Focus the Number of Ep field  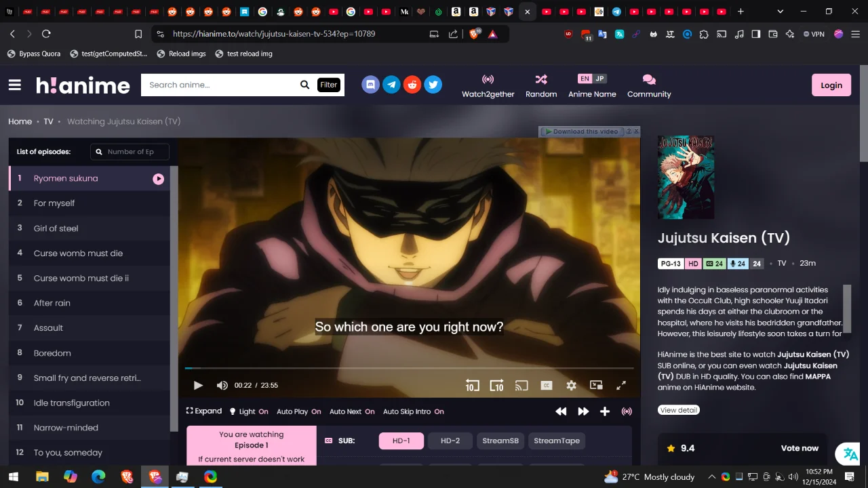click(x=130, y=152)
